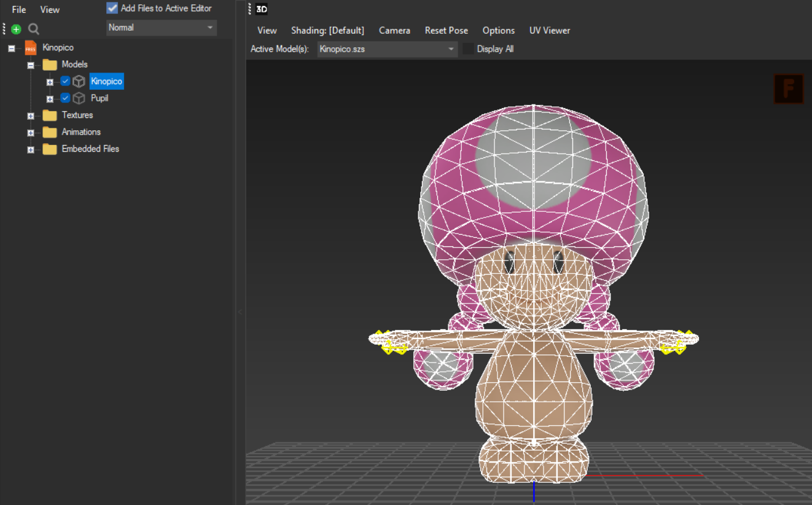
Task: Click the Models folder icon
Action: pyautogui.click(x=50, y=65)
